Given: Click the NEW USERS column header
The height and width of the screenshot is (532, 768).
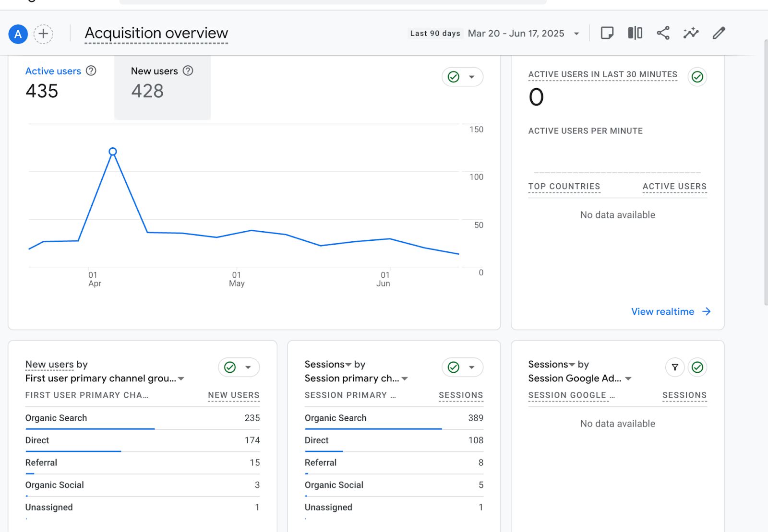Looking at the screenshot, I should [x=233, y=395].
